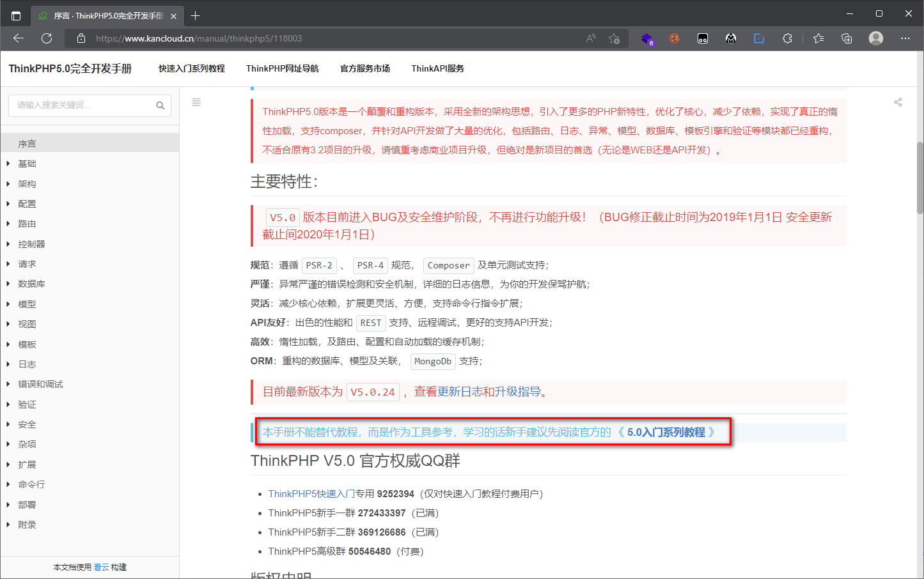This screenshot has width=924, height=579.
Task: Toggle the site permissions lock icon
Action: click(81, 38)
